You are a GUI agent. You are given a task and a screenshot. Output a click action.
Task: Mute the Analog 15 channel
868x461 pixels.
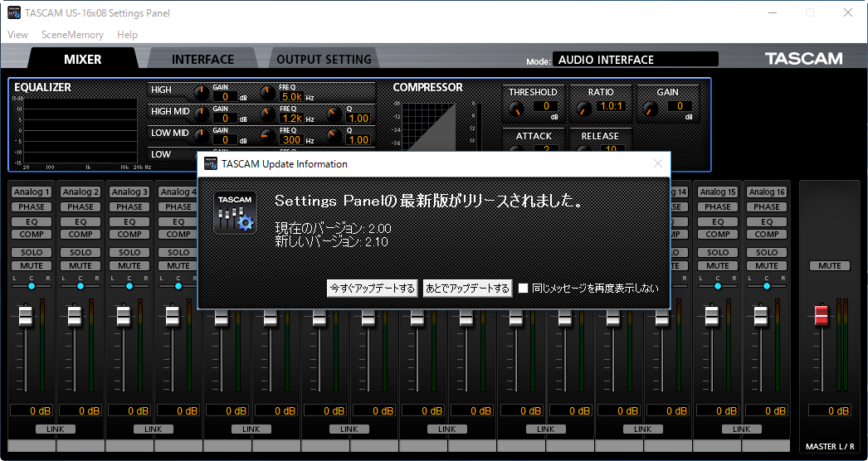coord(718,265)
